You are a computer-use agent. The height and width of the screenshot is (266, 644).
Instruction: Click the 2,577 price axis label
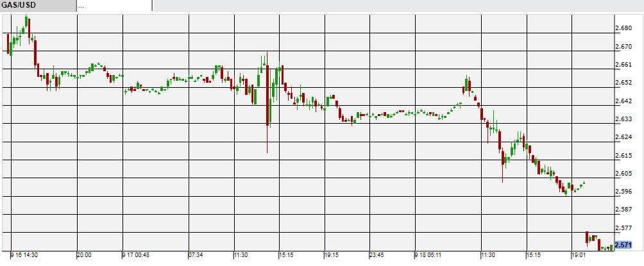pyautogui.click(x=623, y=227)
